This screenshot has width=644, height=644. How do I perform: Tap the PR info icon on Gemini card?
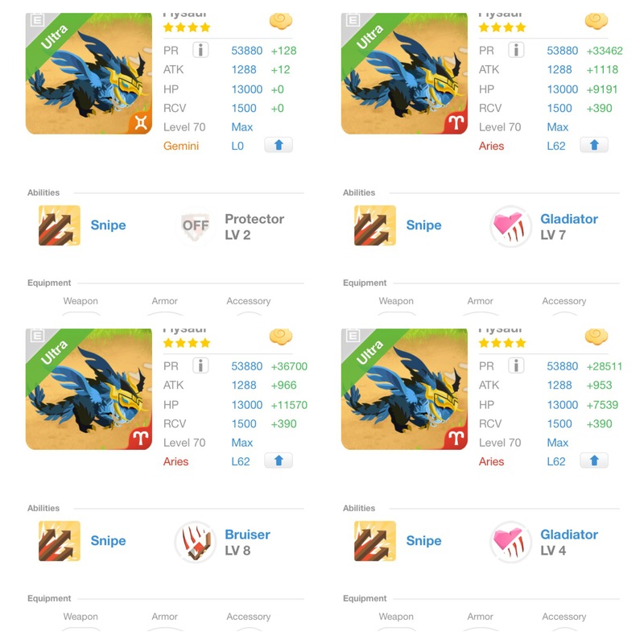(x=200, y=50)
